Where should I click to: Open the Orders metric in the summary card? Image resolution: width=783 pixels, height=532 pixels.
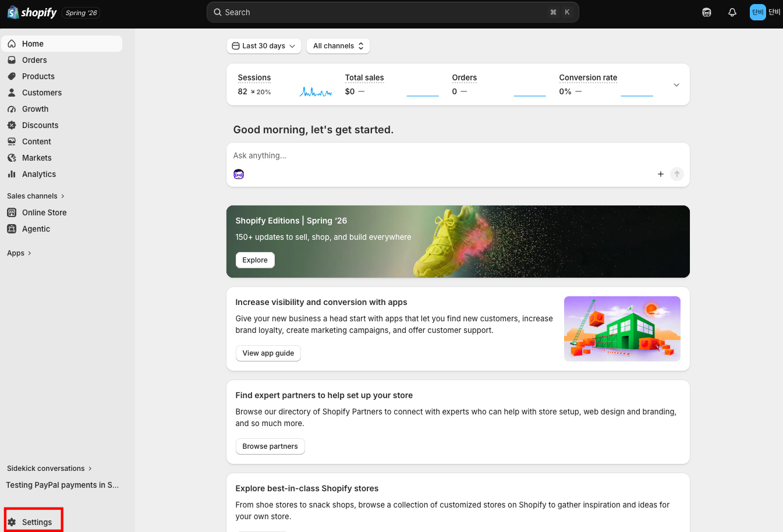(465, 77)
